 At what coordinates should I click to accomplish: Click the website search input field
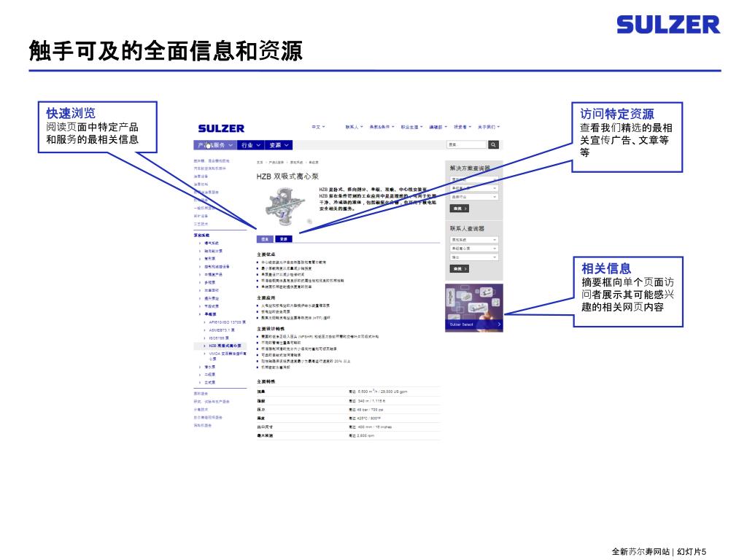(x=466, y=145)
